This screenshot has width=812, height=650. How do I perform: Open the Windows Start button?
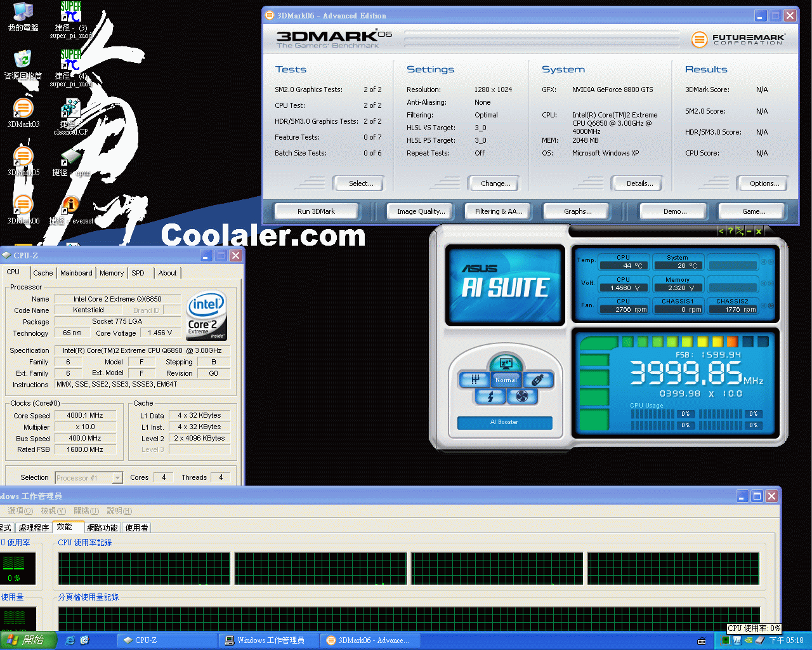click(28, 640)
